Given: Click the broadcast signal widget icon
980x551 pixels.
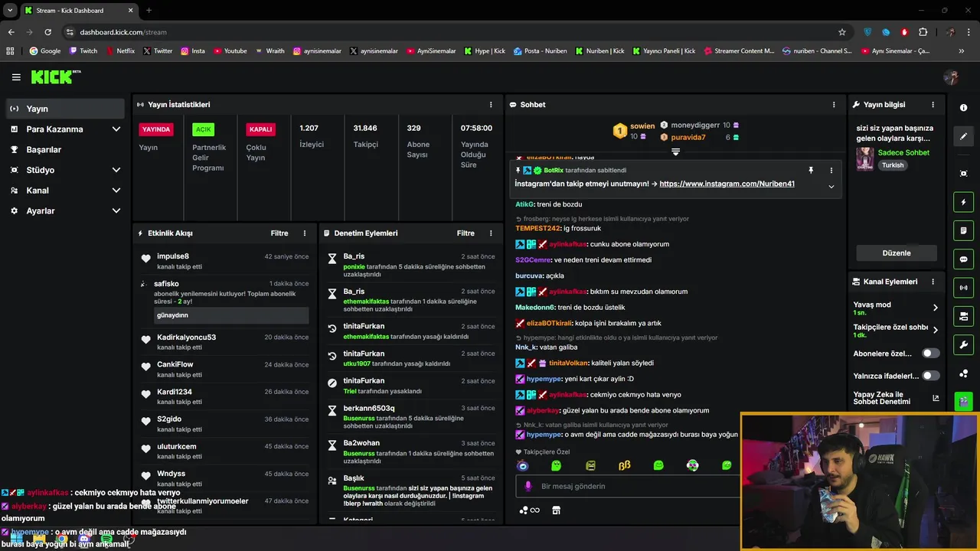Looking at the screenshot, I should [x=963, y=288].
